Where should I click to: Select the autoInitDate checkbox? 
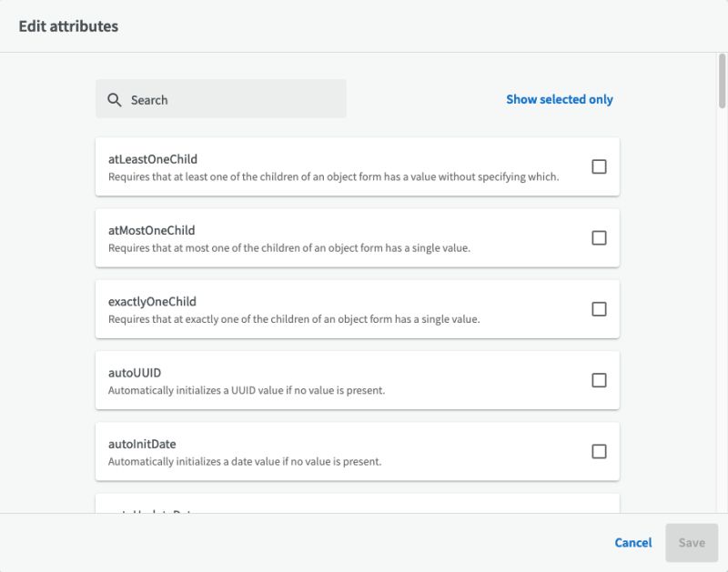click(x=599, y=451)
